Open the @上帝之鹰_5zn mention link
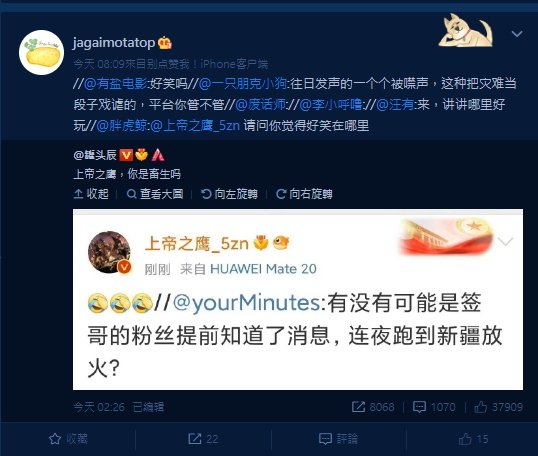 tap(195, 125)
